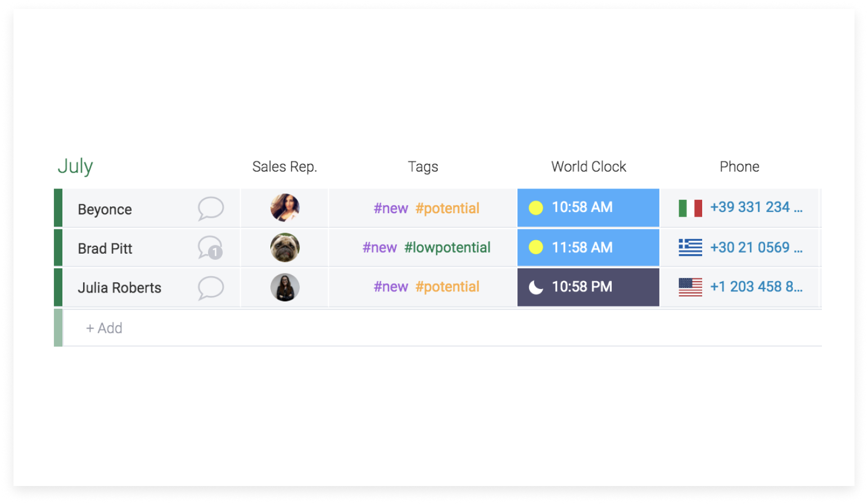Click the World Clock column header

pyautogui.click(x=589, y=166)
